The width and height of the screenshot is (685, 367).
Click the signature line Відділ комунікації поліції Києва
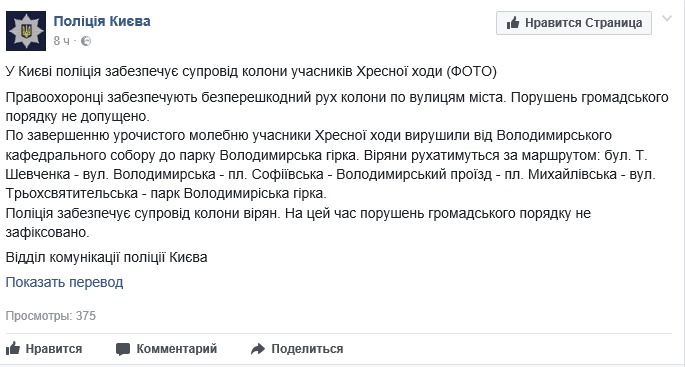(x=106, y=257)
